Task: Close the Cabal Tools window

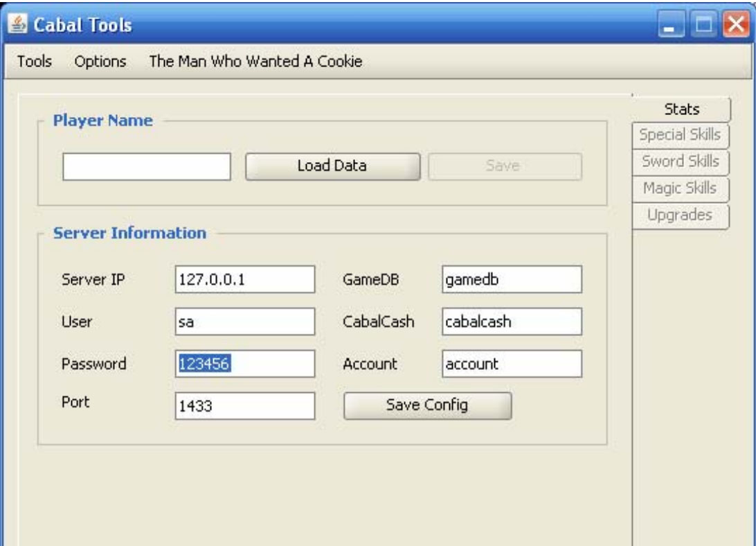Action: [x=736, y=25]
